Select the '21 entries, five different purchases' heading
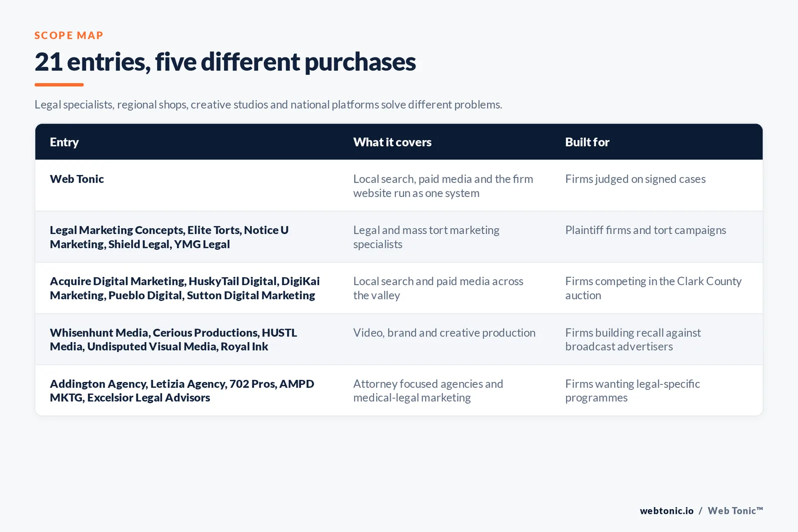798x532 pixels. 225,62
